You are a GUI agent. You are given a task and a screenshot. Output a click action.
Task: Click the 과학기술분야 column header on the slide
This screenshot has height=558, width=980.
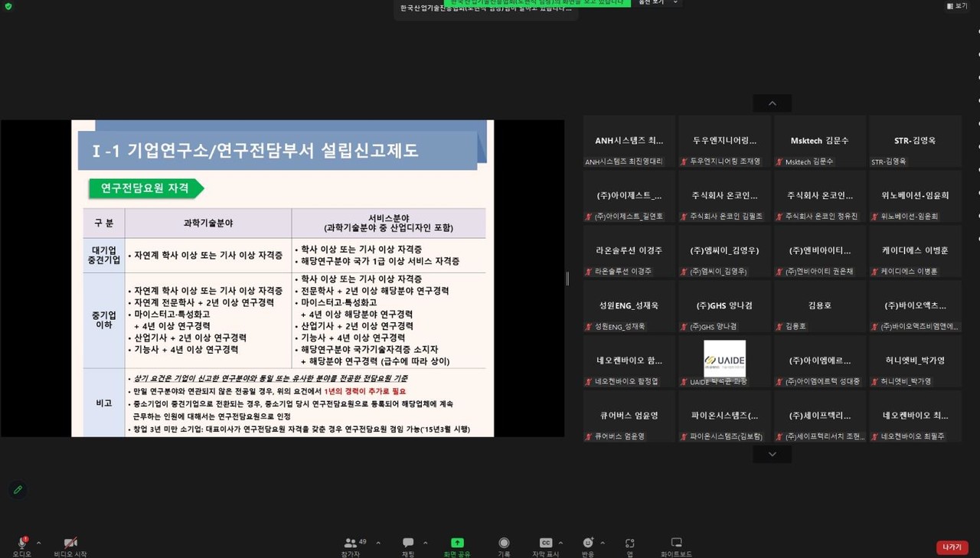point(208,224)
